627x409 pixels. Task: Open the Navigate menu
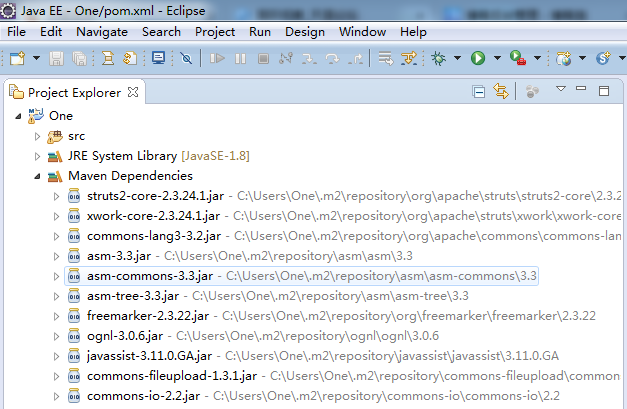(102, 32)
